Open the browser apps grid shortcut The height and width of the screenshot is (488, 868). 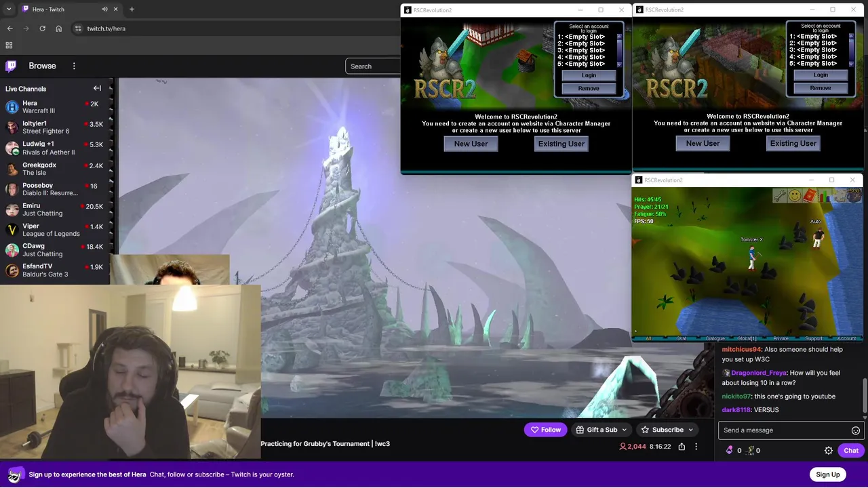[x=9, y=45]
